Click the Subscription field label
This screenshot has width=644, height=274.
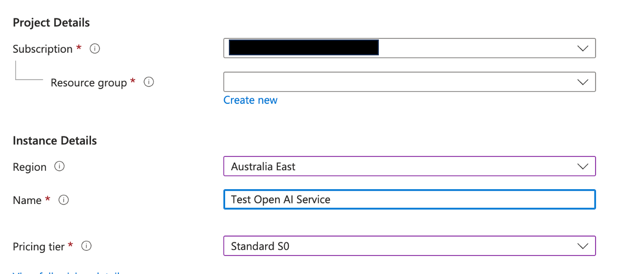[43, 49]
